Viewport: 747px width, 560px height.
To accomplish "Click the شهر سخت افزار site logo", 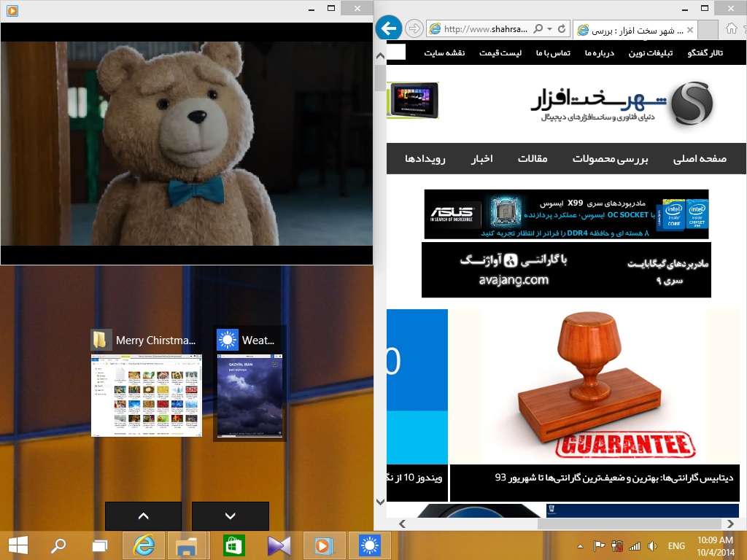I will click(622, 104).
